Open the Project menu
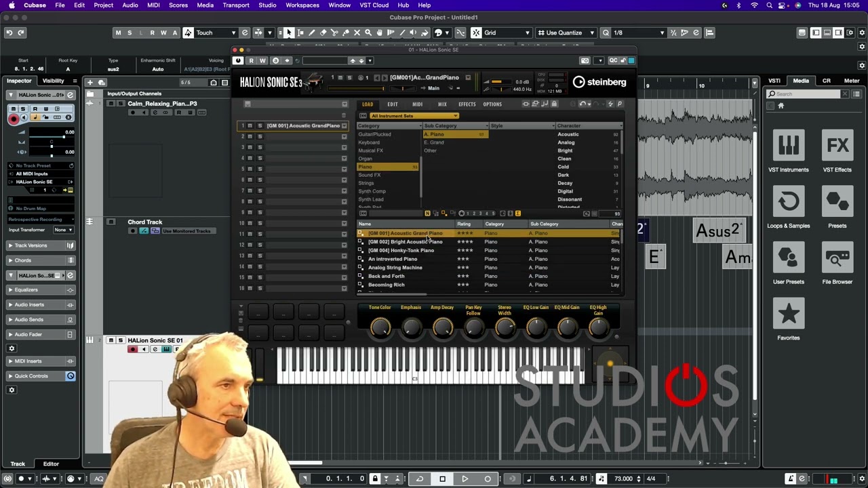 [103, 5]
